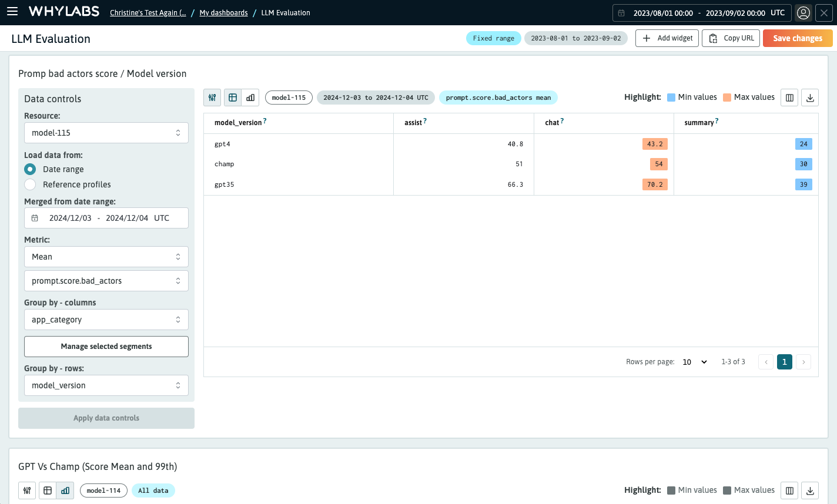Open the app_category group by columns dropdown

click(106, 320)
